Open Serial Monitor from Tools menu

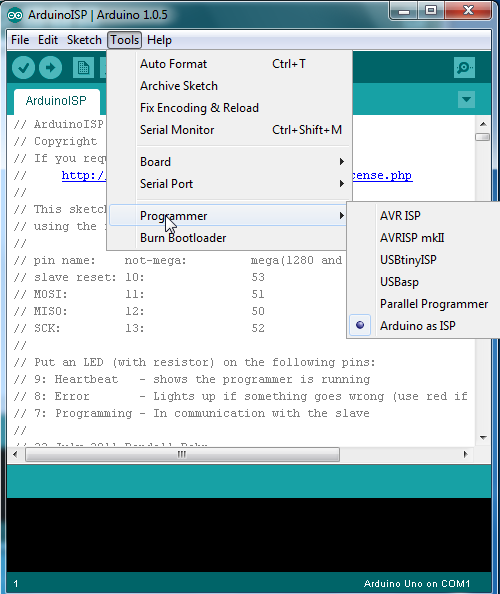229,130
